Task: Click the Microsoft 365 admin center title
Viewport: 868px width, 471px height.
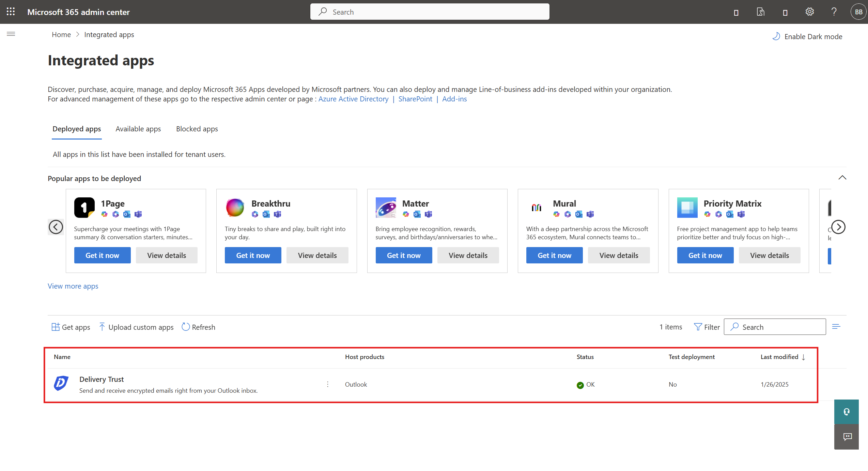Action: point(78,12)
